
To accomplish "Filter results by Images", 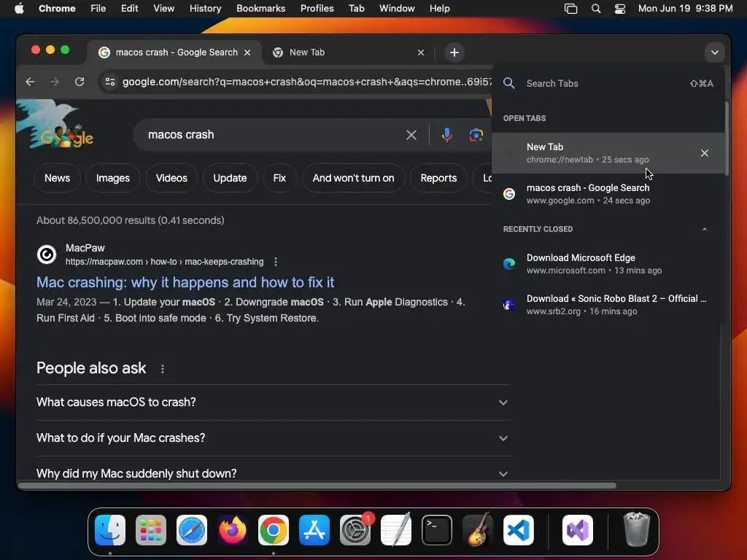I will click(113, 178).
